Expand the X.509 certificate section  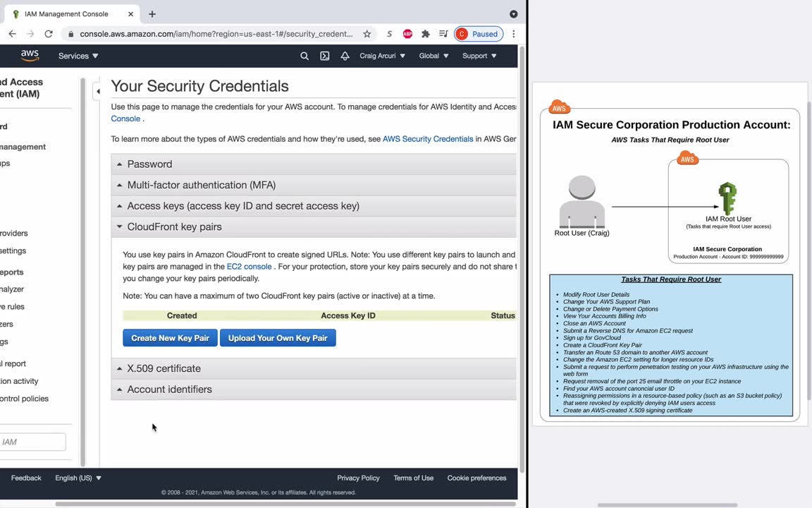tap(314, 368)
